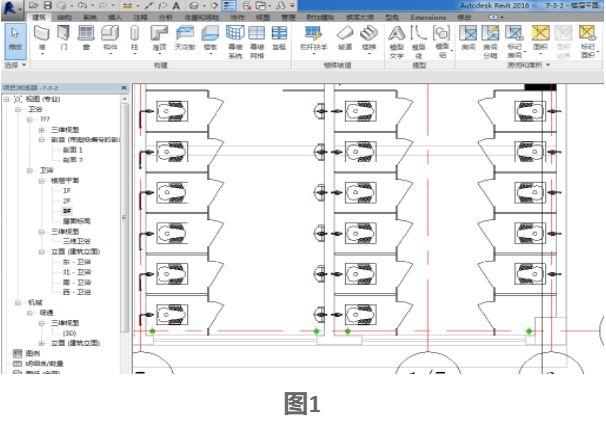606x421 pixels.
Task: Select the Model Text (模型文字) tool
Action: click(397, 42)
